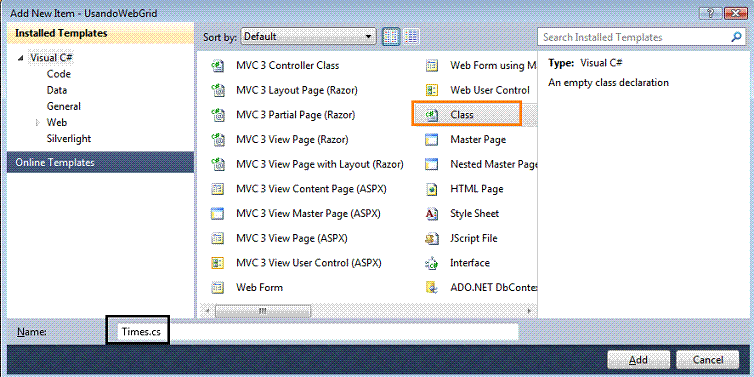Select the MVC 3 Controller Class icon
The height and width of the screenshot is (377, 754).
pos(218,65)
